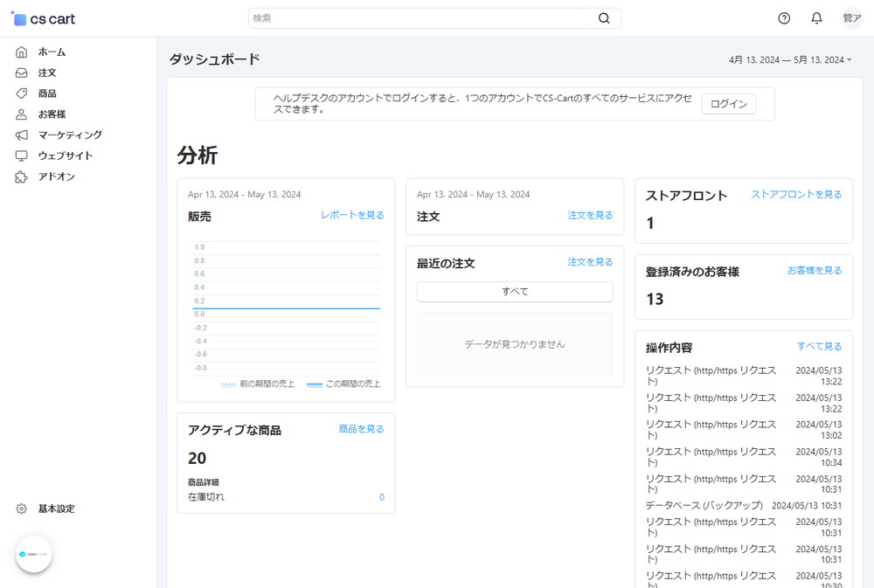Open the notifications bell icon
Viewport: 874px width, 588px height.
pos(816,18)
